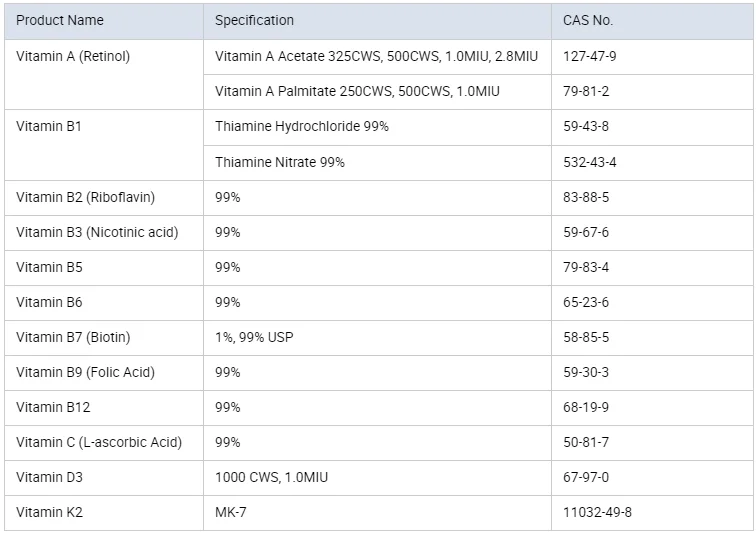
Task: Click the CAS No. column header
Action: pos(588,20)
